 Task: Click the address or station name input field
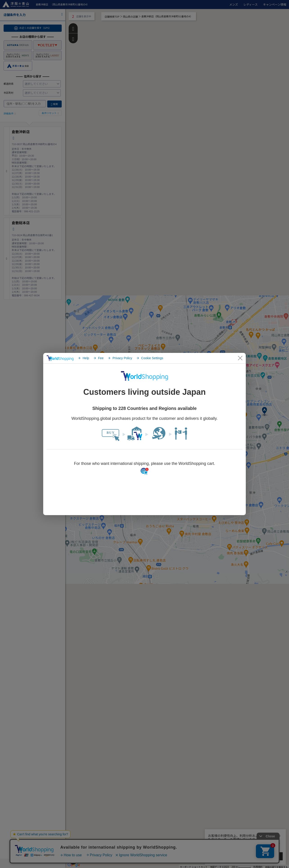click(x=25, y=104)
